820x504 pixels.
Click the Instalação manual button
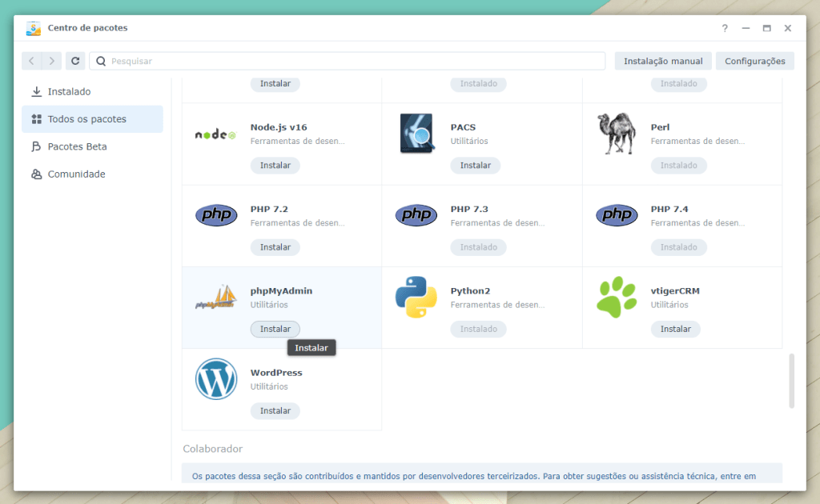[663, 61]
